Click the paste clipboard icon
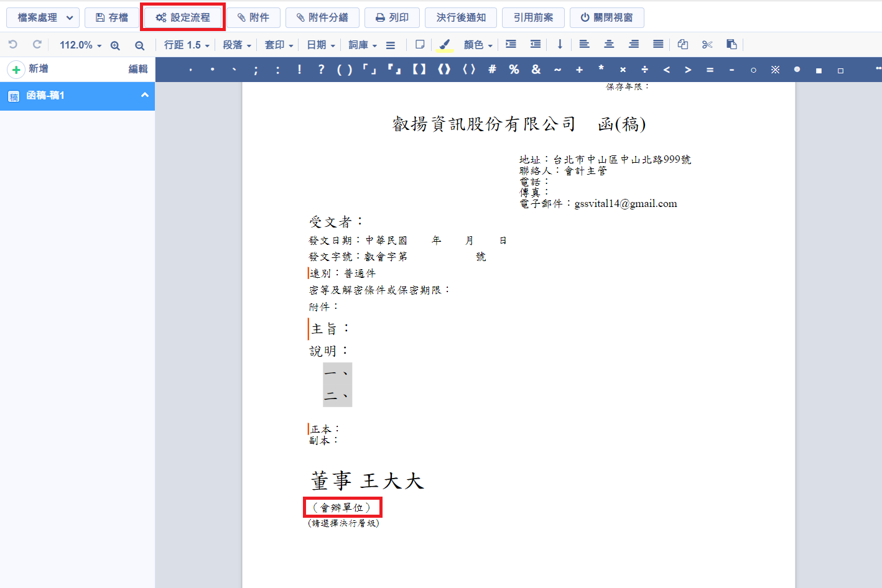 (x=731, y=45)
